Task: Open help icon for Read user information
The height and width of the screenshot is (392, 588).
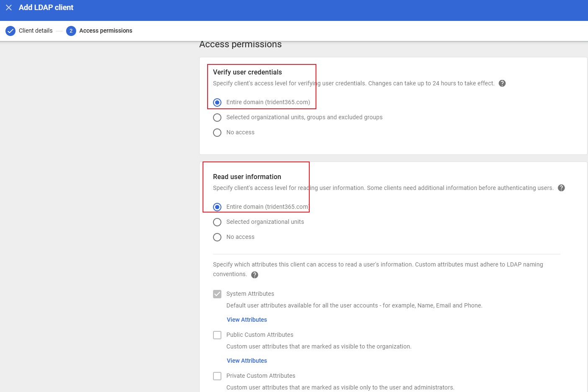Action: click(561, 188)
